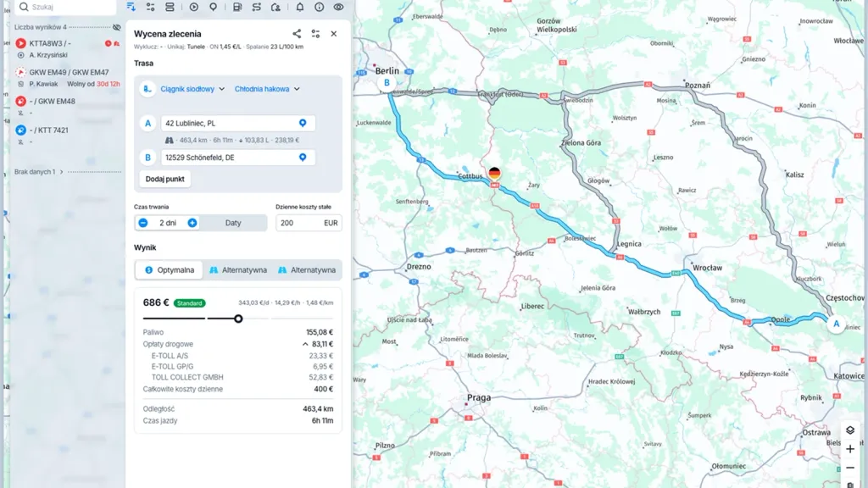Select the Optymalna route tab
This screenshot has width=868, height=488.
[170, 270]
